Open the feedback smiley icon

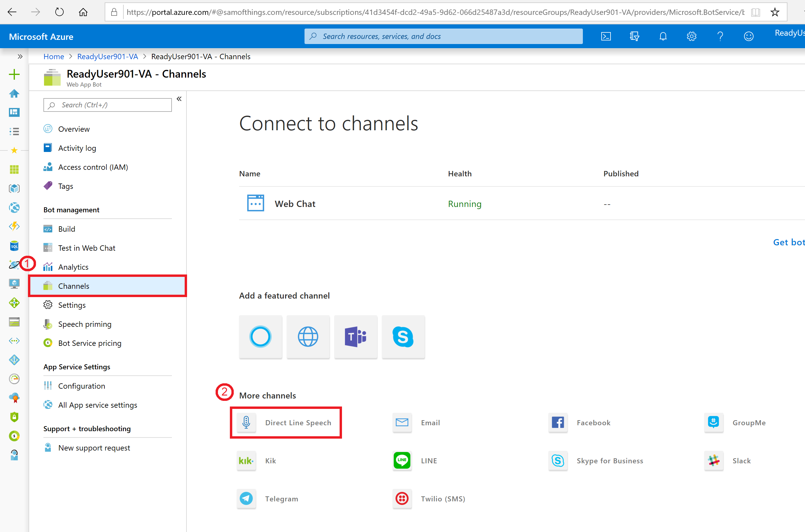pyautogui.click(x=748, y=36)
